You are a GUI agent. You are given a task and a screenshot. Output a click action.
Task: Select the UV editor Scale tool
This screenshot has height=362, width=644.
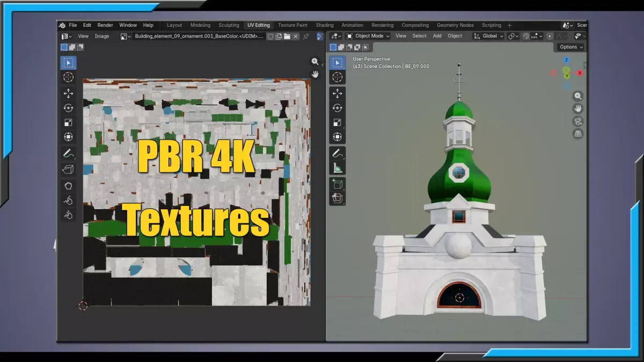click(68, 123)
